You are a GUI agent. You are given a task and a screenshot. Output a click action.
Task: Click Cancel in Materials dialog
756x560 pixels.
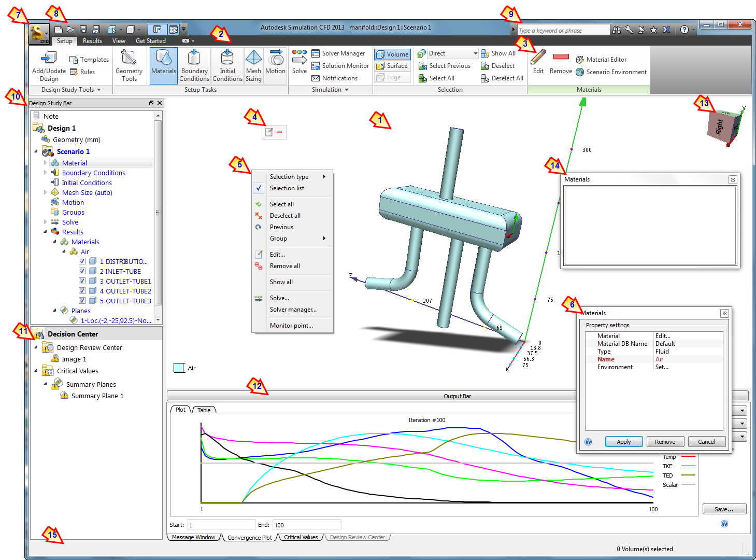point(706,442)
